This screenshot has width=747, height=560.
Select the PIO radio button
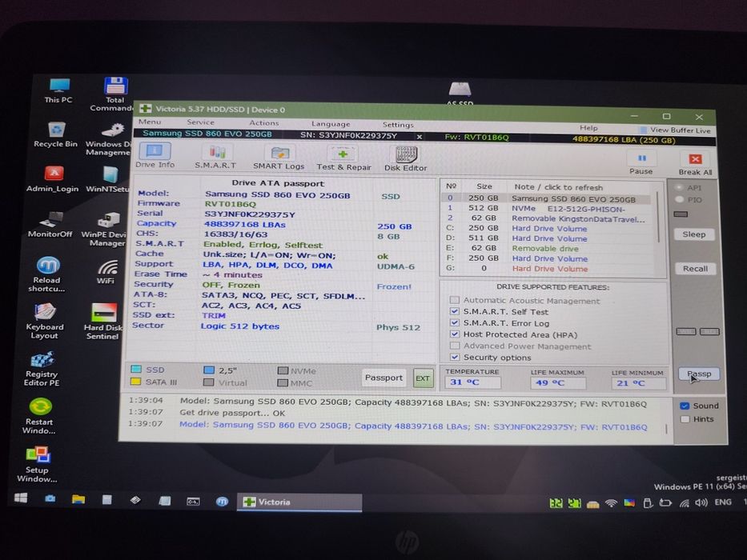click(680, 199)
